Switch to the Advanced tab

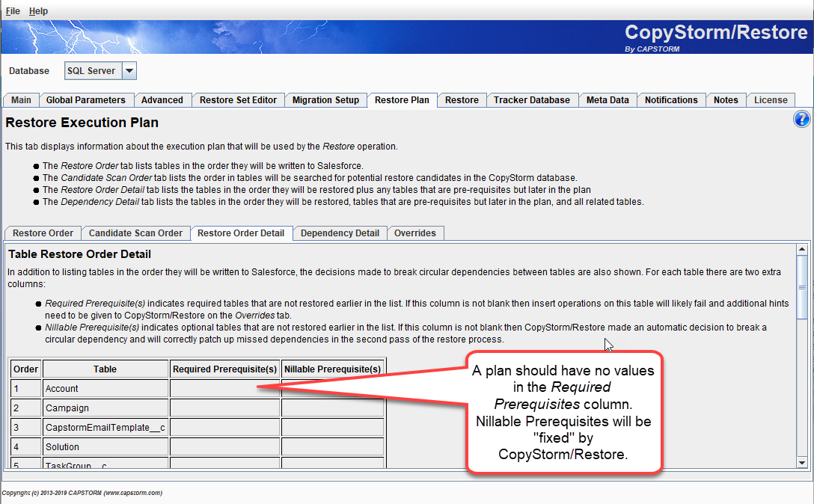click(162, 100)
